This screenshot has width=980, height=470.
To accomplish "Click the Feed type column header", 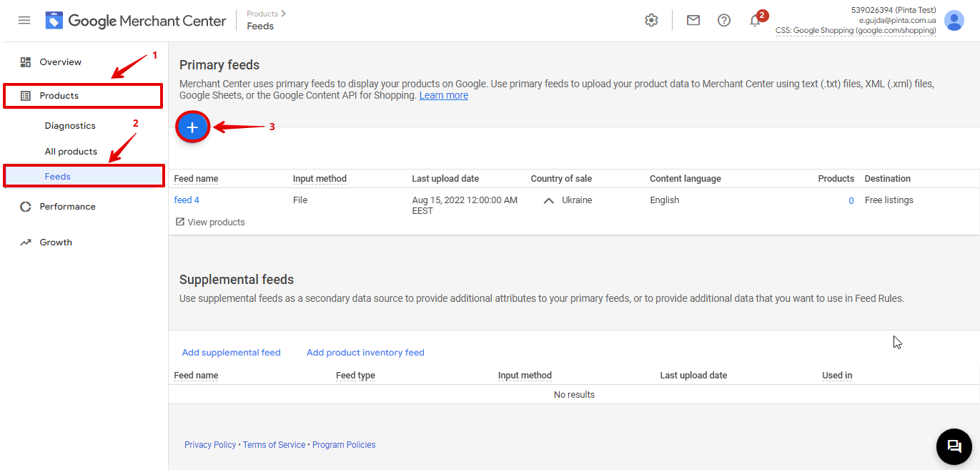I will coord(355,376).
